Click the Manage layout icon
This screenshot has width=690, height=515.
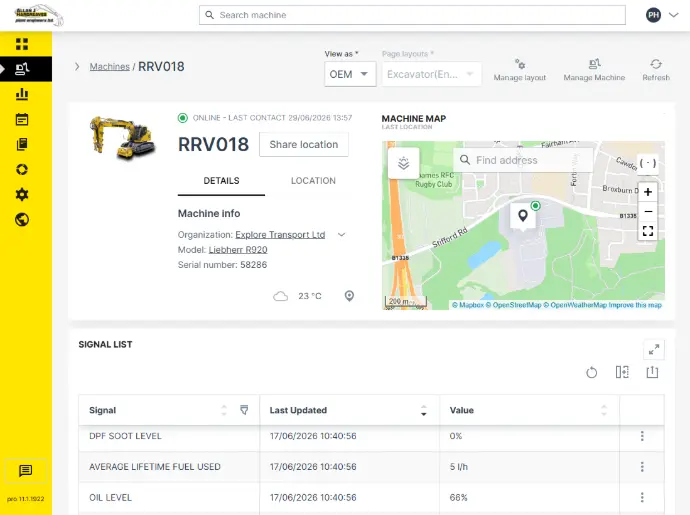tap(520, 65)
